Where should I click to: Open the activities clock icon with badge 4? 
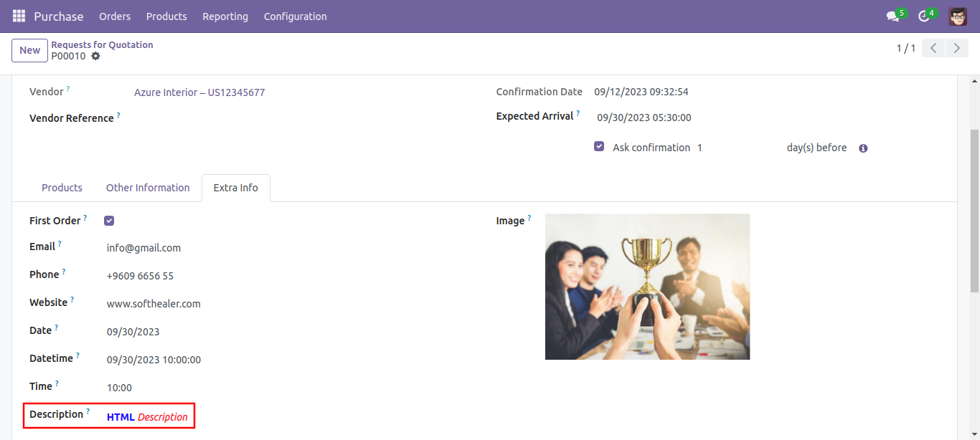pyautogui.click(x=923, y=16)
